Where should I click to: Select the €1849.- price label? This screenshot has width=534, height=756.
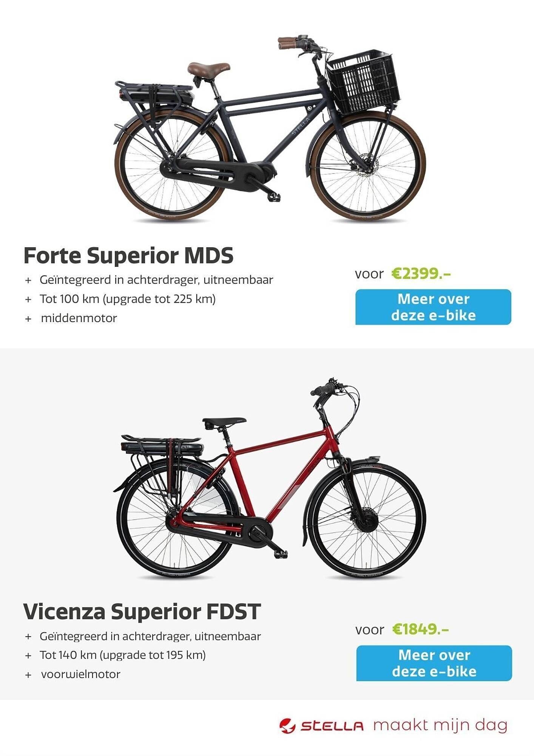pos(420,629)
